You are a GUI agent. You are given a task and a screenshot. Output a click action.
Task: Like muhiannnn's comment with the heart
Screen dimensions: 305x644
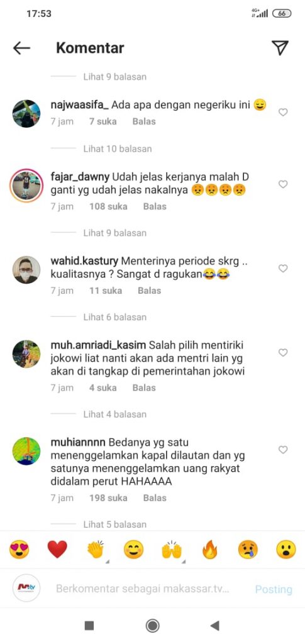[283, 450]
